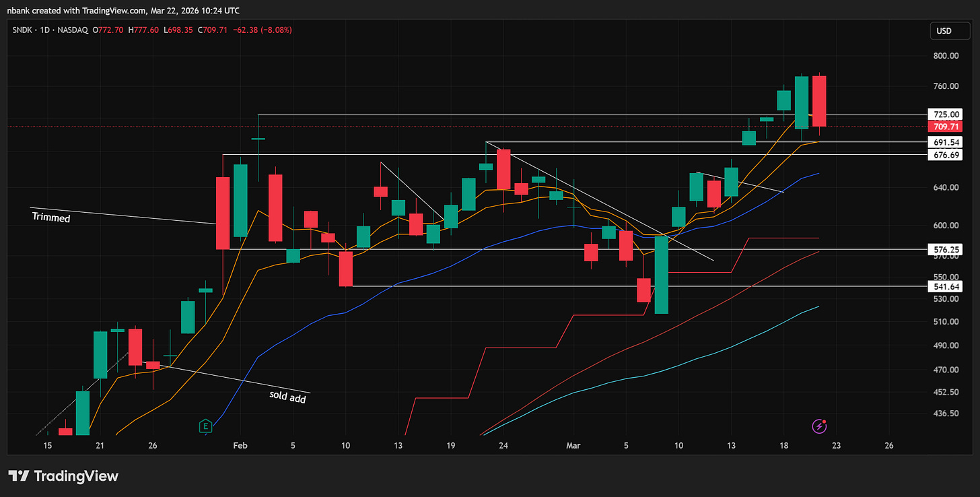Click 760.00 on the price axis

pos(945,86)
